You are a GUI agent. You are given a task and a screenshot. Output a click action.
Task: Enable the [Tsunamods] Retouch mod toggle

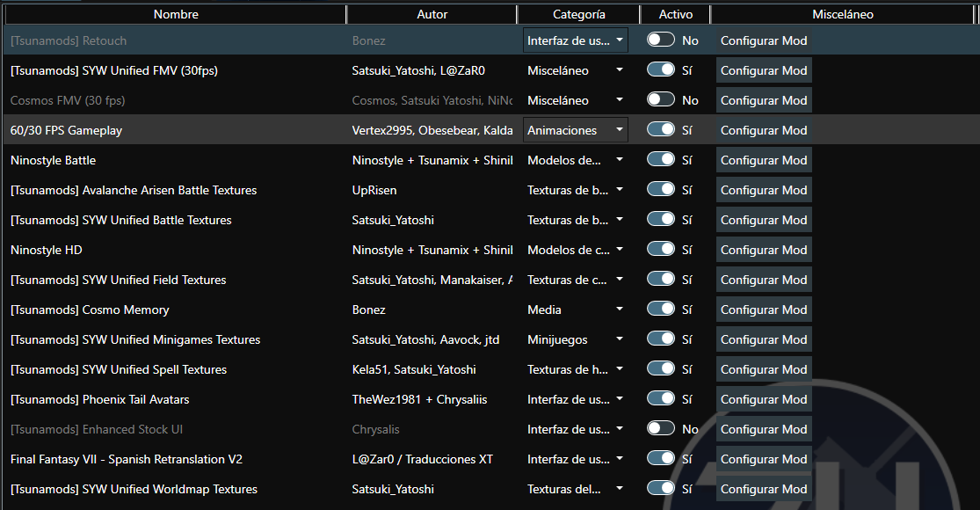(x=660, y=40)
